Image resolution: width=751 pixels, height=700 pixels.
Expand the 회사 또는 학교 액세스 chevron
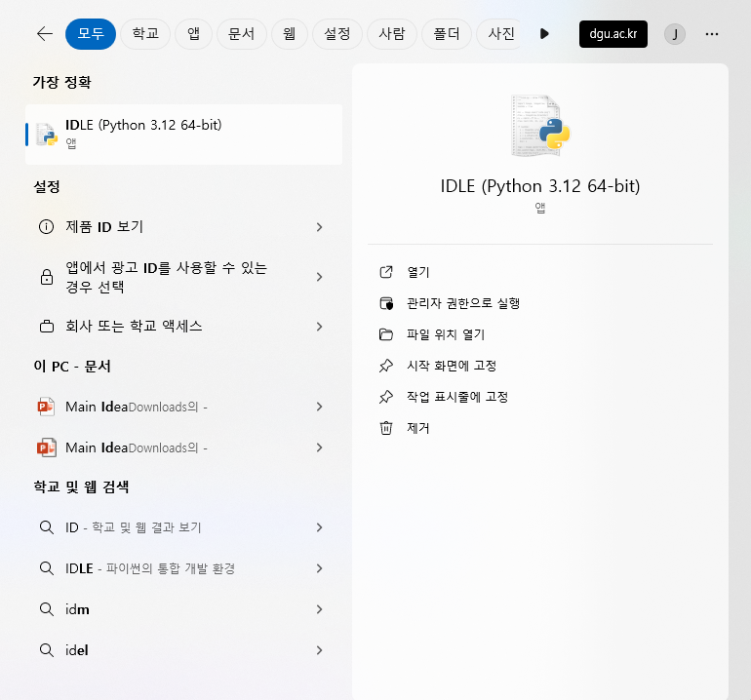coord(320,327)
